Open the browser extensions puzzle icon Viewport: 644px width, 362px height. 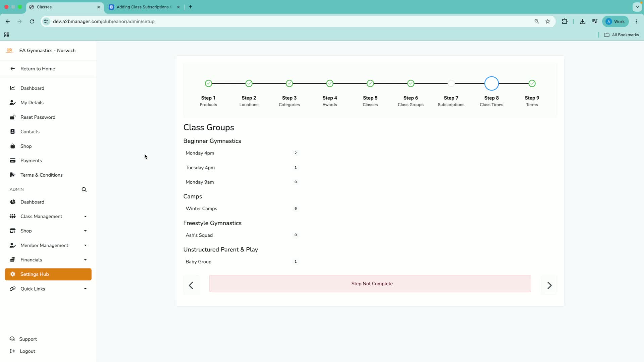point(565,21)
